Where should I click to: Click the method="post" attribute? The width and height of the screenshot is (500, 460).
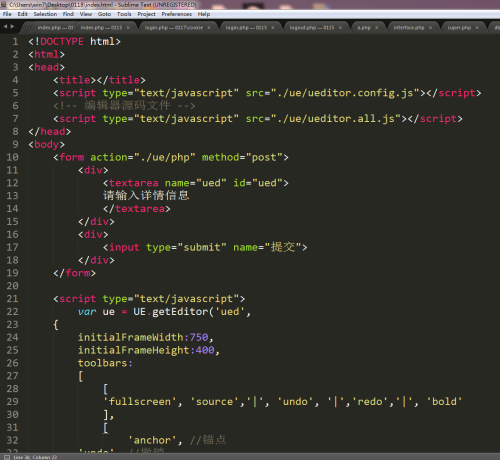coord(242,157)
